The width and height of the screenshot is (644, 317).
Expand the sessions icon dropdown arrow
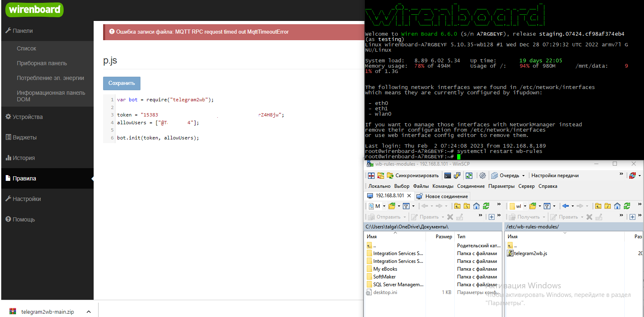639,176
